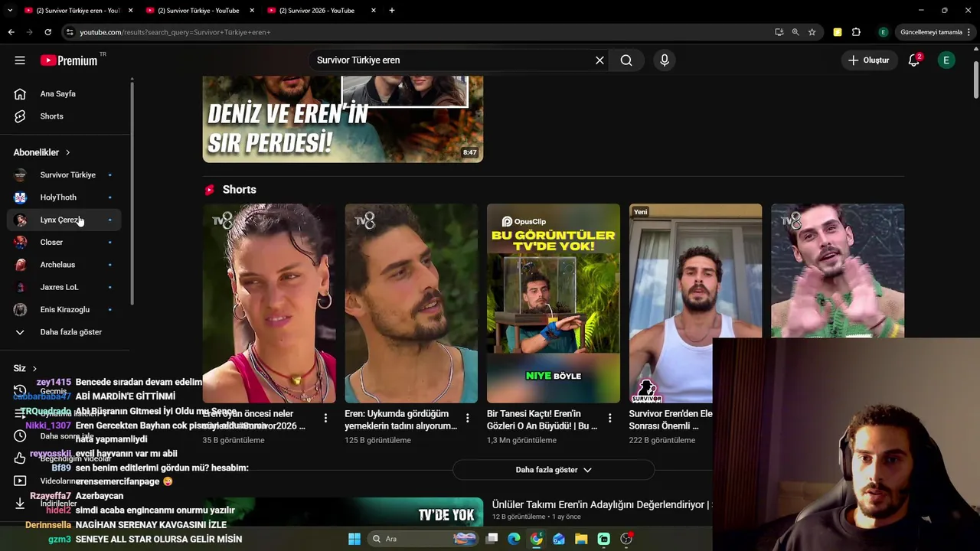This screenshot has width=980, height=551.
Task: Open Survivor Türkiye subscription channel
Action: [x=64, y=175]
